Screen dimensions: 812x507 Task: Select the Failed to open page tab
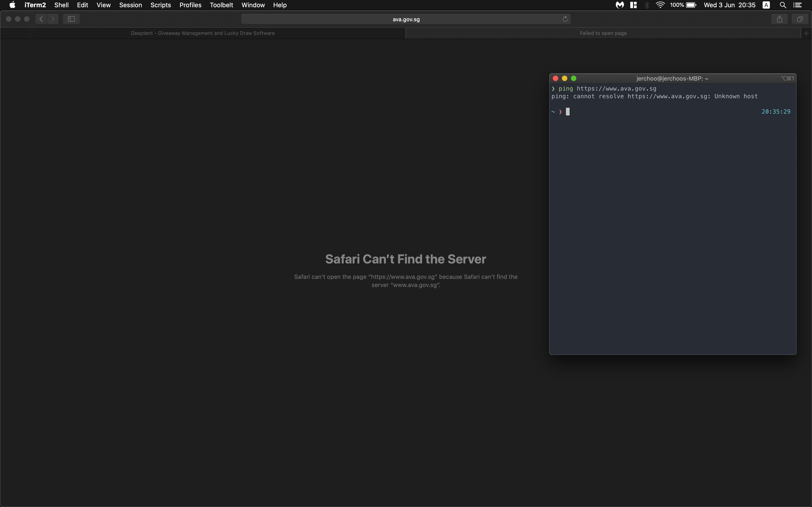603,33
